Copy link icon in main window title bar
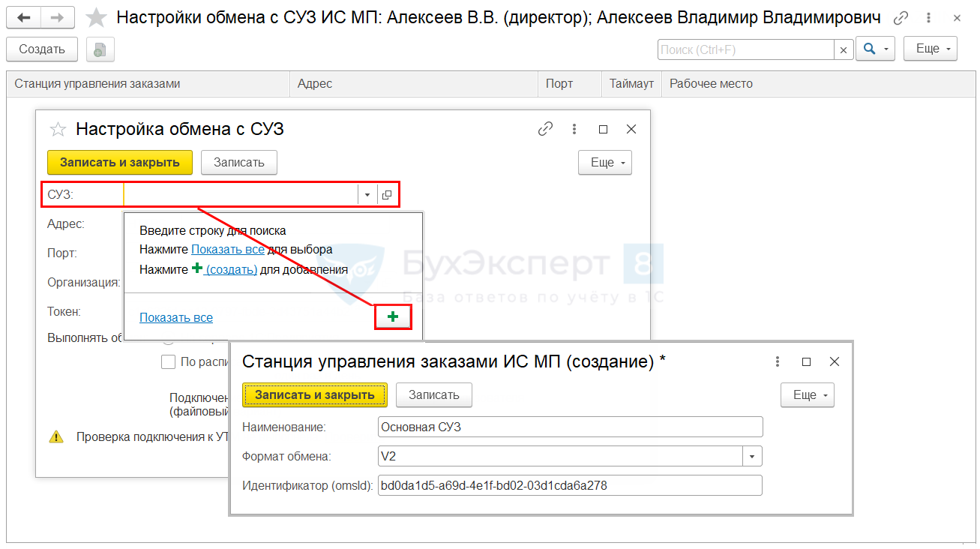This screenshot has height=549, width=980. click(901, 18)
